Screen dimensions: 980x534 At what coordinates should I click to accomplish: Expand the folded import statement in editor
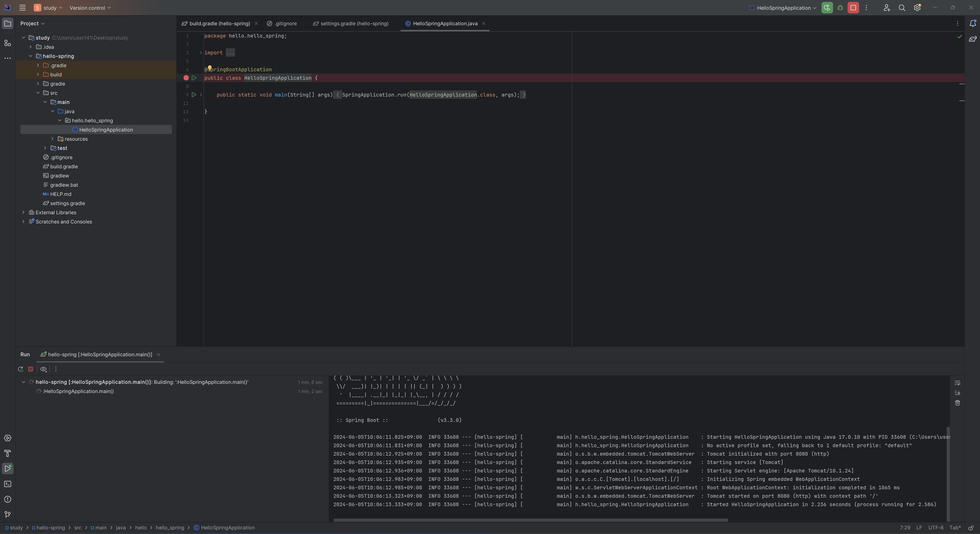230,53
